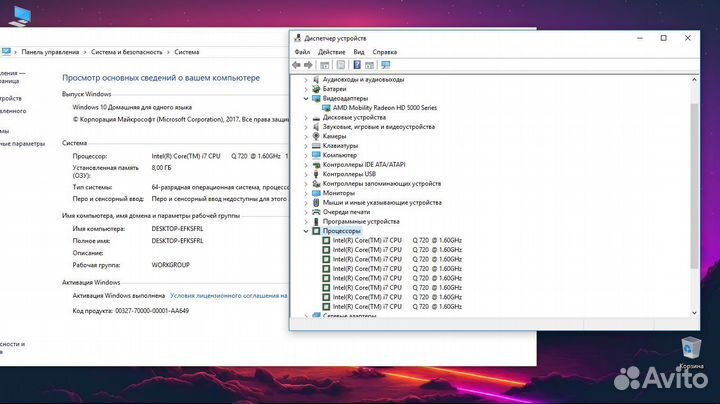Click the Контроллеры USB plug icon
The image size is (720, 404).
[316, 174]
